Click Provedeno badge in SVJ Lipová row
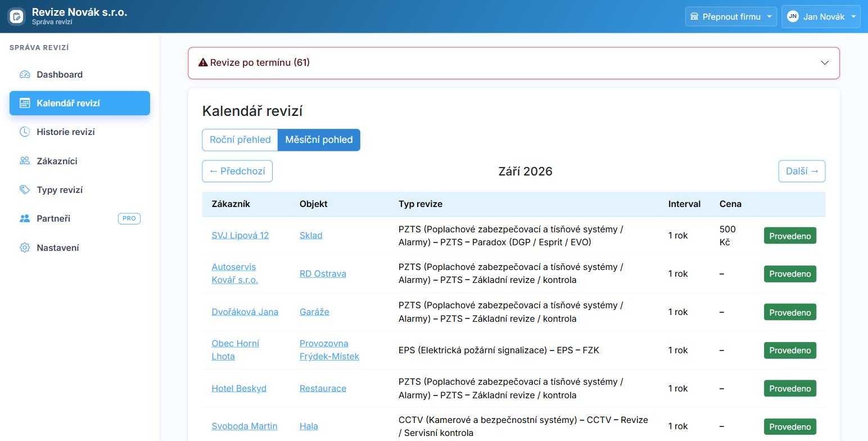Image resolution: width=868 pixels, height=441 pixels. (x=790, y=236)
